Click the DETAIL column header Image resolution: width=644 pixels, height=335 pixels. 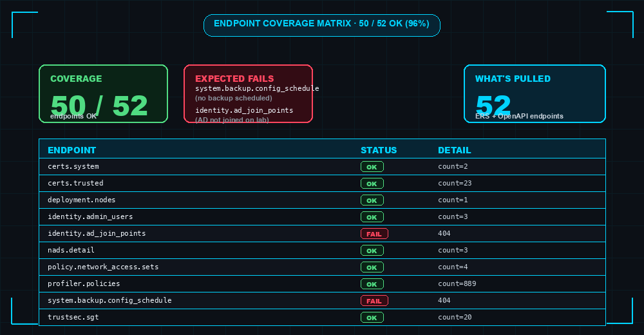(x=454, y=150)
